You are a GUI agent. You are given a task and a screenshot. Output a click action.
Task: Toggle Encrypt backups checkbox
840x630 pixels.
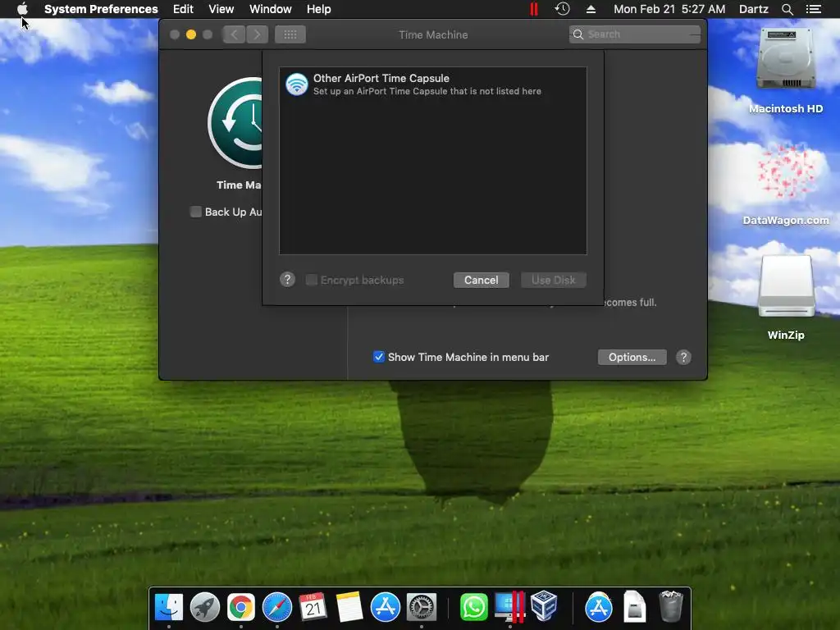point(311,281)
